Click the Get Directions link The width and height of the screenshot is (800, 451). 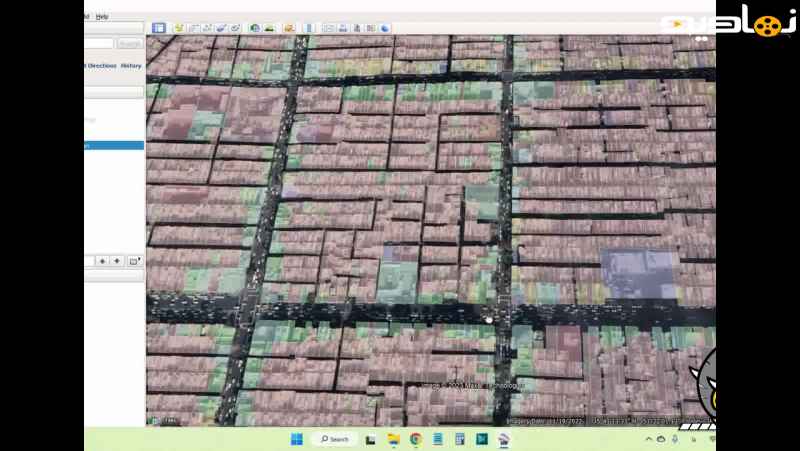coord(101,65)
